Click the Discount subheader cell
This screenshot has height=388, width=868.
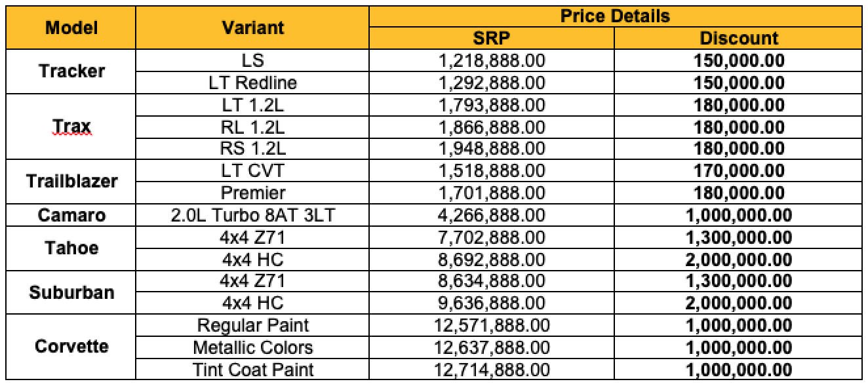click(738, 38)
